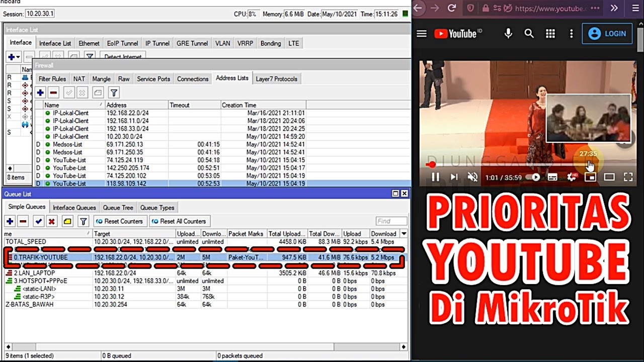Switch video to miniplayer

(x=590, y=177)
